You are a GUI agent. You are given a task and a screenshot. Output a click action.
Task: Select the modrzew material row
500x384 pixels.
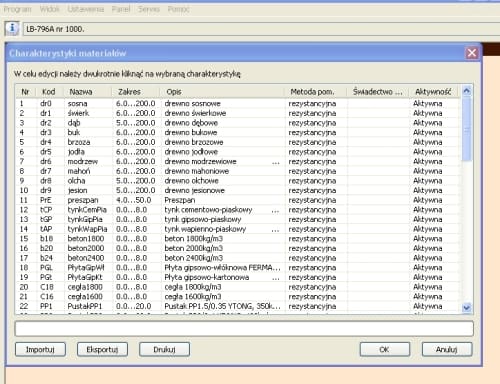coord(238,161)
